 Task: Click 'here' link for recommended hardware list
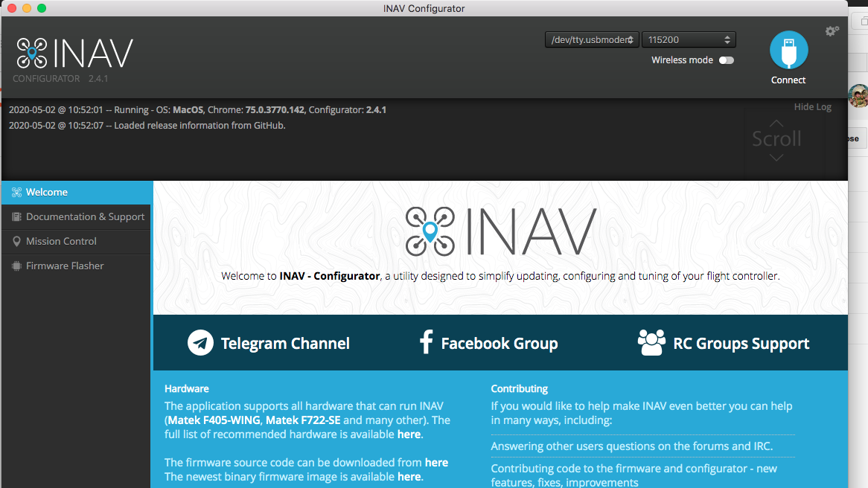[409, 434]
